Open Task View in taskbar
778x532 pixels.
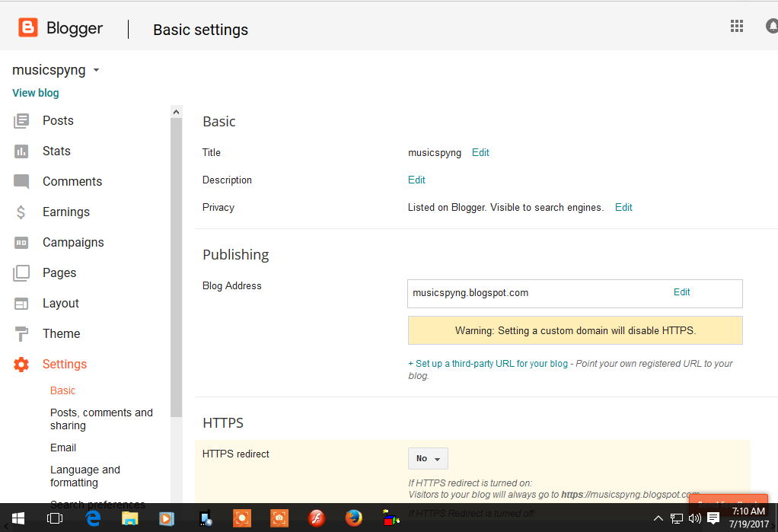(x=55, y=518)
